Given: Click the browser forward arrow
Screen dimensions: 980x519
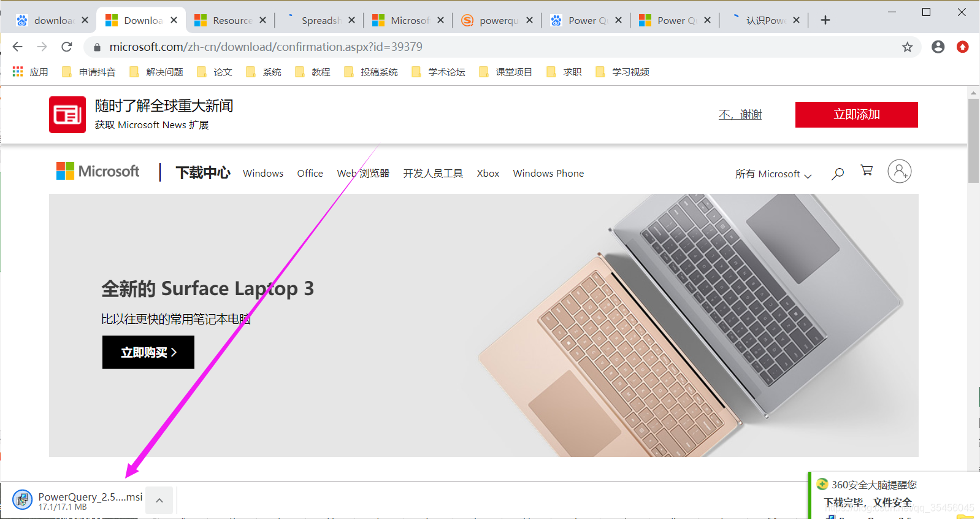Looking at the screenshot, I should point(42,47).
